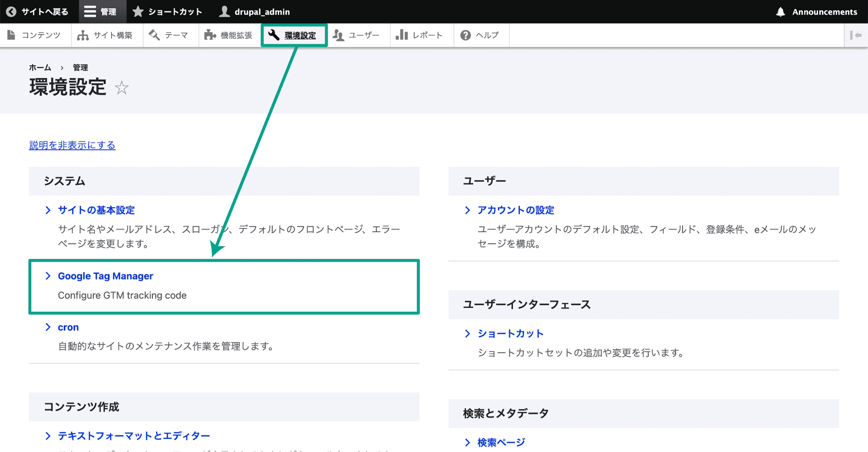The image size is (868, 452).
Task: Click the 自動的なサイトのメンテナンス作業を管理します description
Action: pos(166,346)
